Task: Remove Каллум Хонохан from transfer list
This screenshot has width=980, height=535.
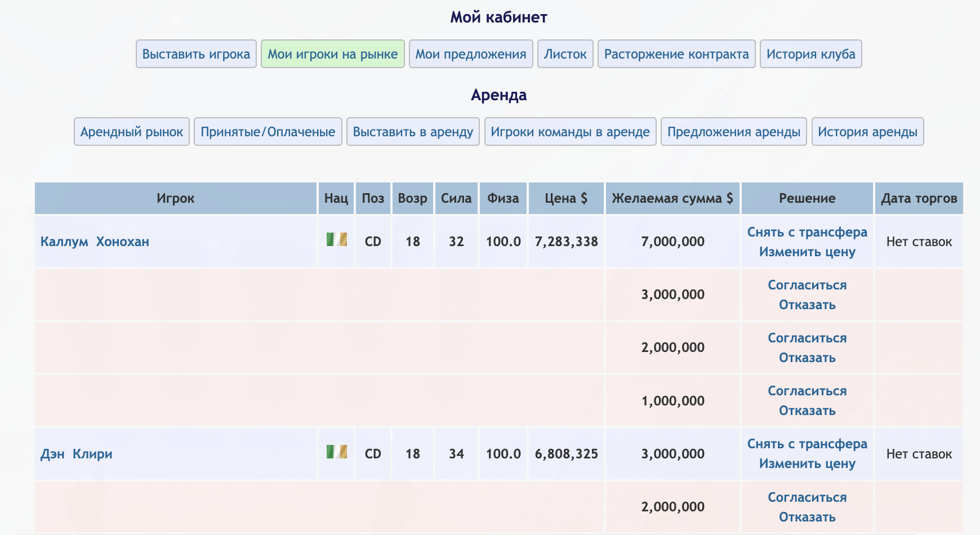Action: (807, 232)
